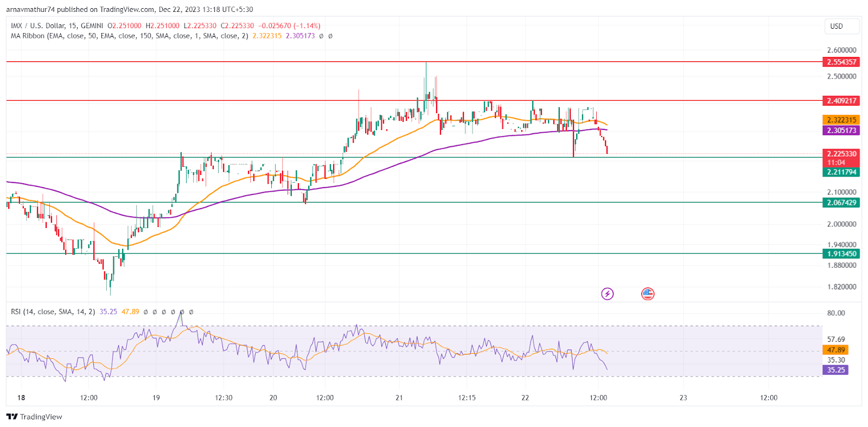Click the US flag economic event icon
The height and width of the screenshot is (427, 868).
tap(647, 294)
